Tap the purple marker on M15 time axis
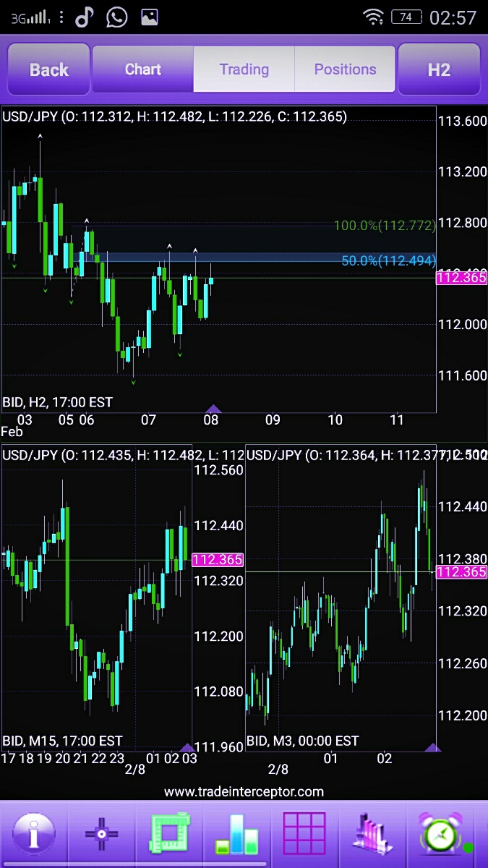The width and height of the screenshot is (488, 868). (x=187, y=747)
